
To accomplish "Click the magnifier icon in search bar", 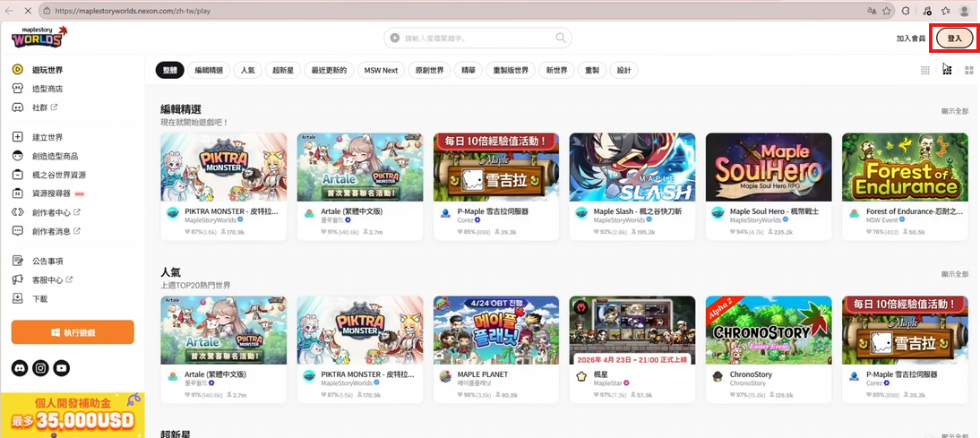I will pos(561,39).
